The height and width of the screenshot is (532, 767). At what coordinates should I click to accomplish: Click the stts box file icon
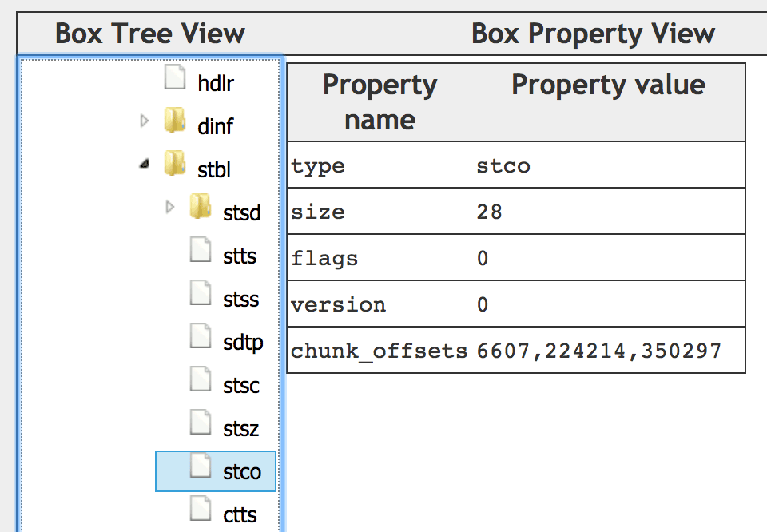201,249
